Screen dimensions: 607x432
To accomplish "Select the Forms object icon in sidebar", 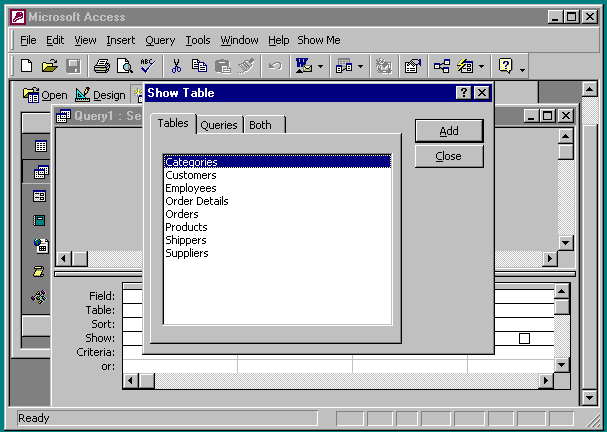I will 39,196.
